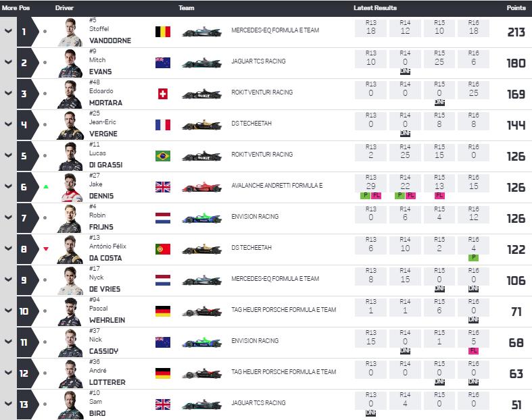Click the Points column header
The width and height of the screenshot is (532, 420).
(x=516, y=8)
